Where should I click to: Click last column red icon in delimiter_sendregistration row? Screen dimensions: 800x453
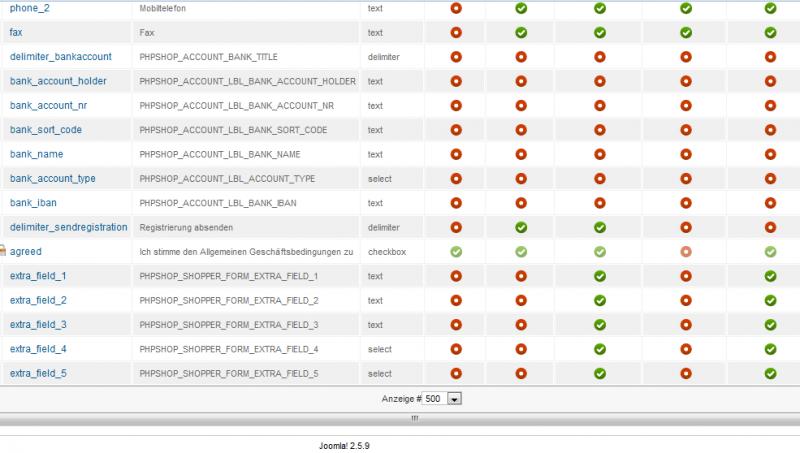770,227
